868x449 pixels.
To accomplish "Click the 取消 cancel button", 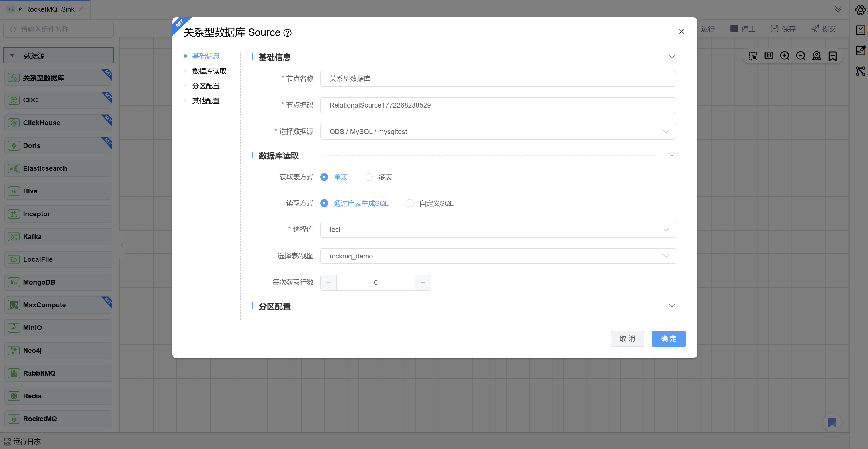I will pos(627,339).
